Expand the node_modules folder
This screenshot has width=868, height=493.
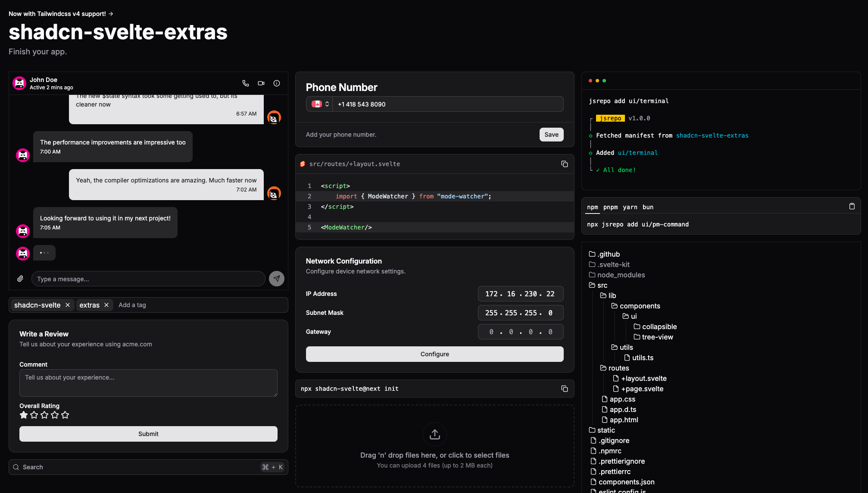pos(621,275)
